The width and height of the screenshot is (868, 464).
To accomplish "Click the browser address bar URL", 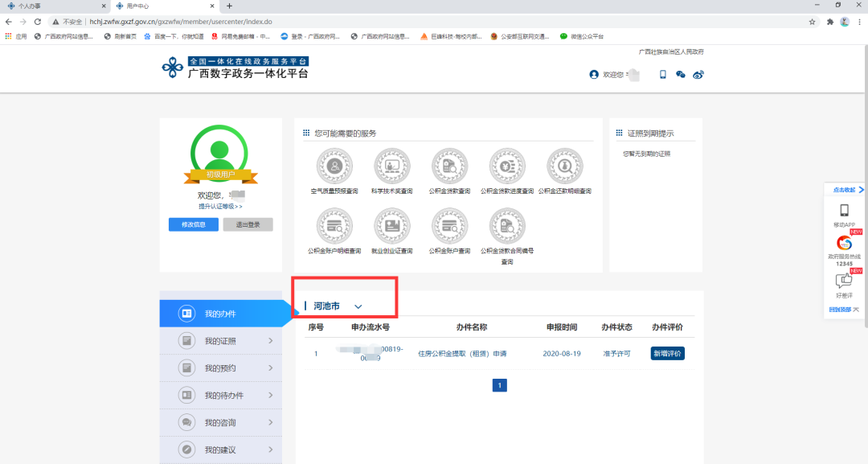I will pos(181,22).
